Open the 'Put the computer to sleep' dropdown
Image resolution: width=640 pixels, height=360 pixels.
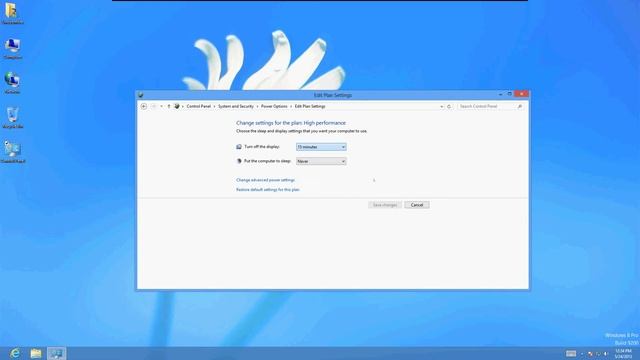click(x=321, y=161)
